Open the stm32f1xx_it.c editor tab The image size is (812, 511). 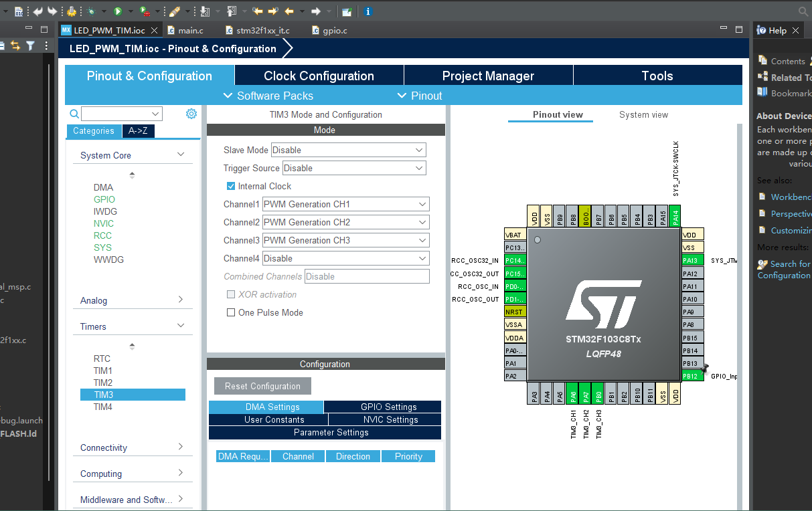coord(257,30)
